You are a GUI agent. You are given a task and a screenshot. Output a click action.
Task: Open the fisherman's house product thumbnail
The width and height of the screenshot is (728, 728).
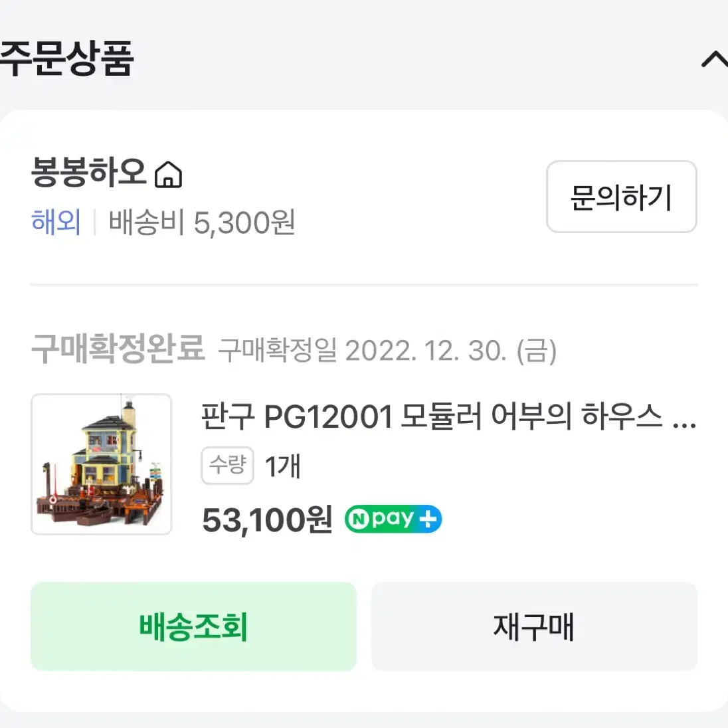click(x=101, y=464)
